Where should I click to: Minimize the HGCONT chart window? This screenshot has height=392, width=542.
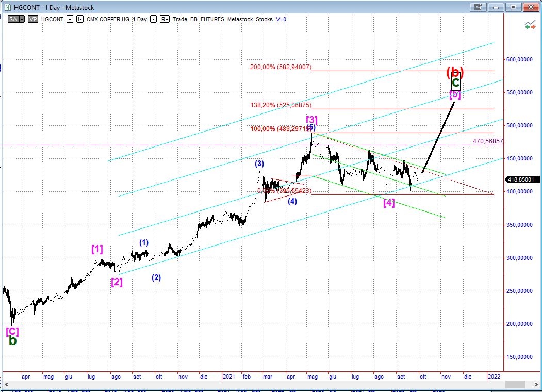pos(496,7)
